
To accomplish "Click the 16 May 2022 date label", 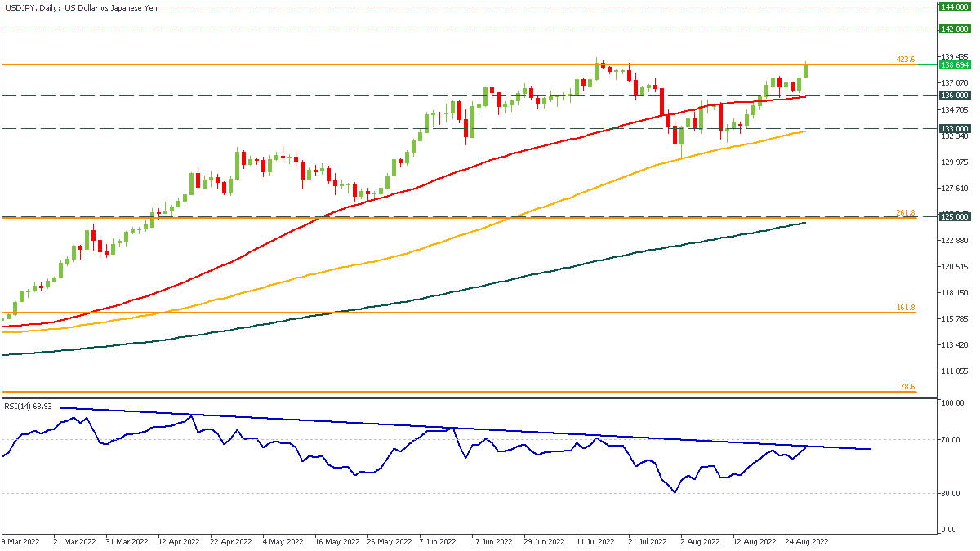I will [x=337, y=541].
